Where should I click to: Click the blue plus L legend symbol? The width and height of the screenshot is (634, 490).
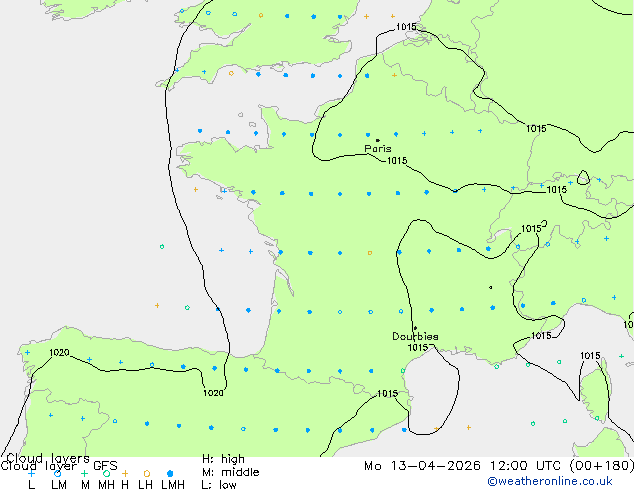pos(31,473)
